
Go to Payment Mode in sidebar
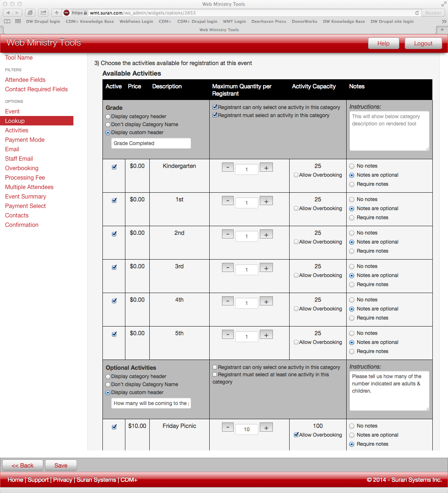(x=25, y=140)
